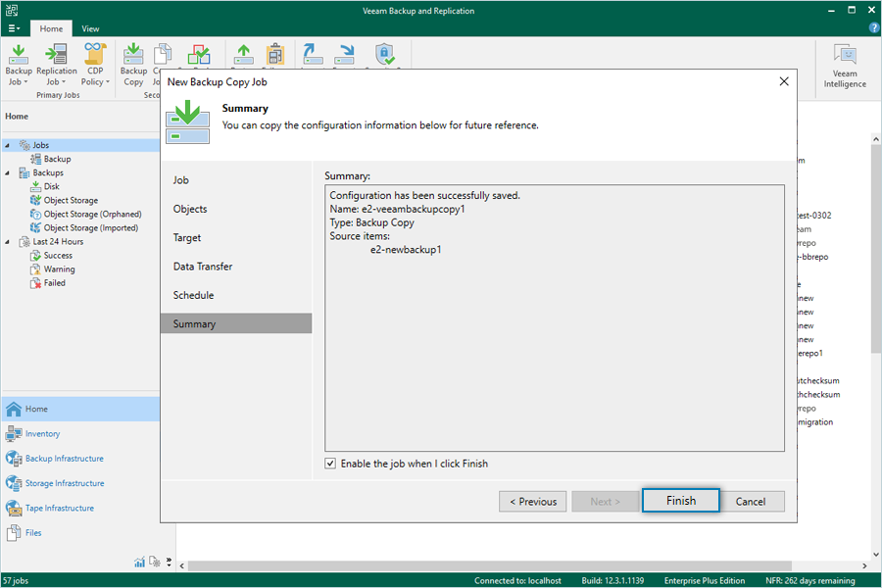The width and height of the screenshot is (882, 588).
Task: Switch to the Home ribbon tab
Action: [51, 28]
